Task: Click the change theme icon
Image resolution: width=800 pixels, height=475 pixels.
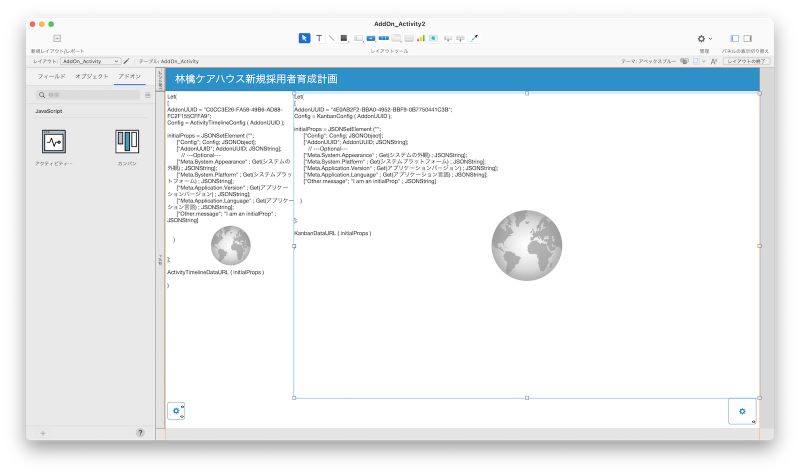Action: point(684,61)
